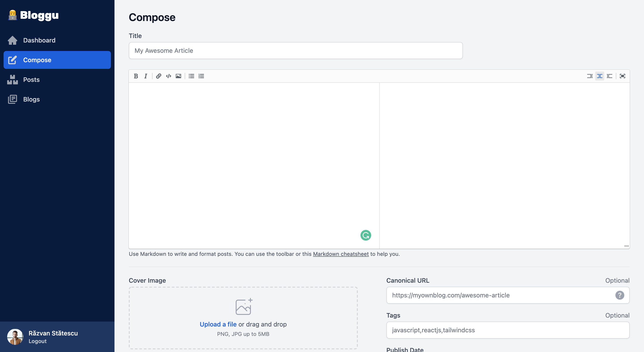Go to Posts in the sidebar
644x352 pixels.
tap(31, 79)
